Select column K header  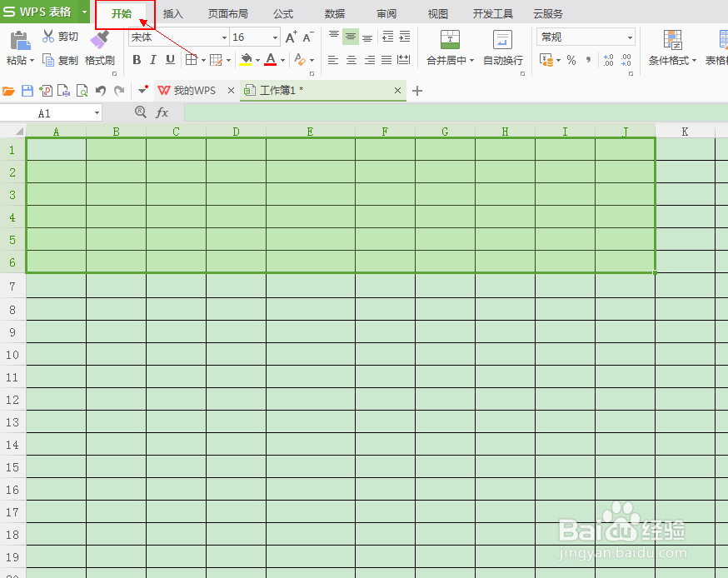click(x=685, y=132)
